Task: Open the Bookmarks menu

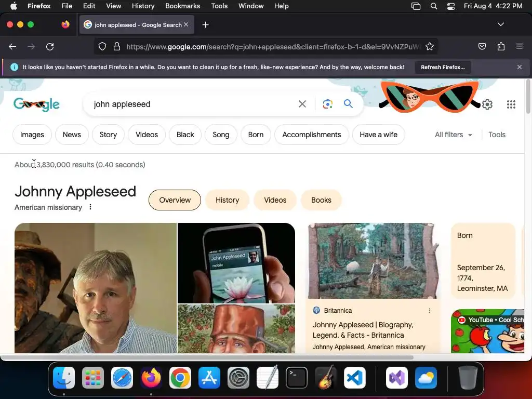Action: (182, 6)
